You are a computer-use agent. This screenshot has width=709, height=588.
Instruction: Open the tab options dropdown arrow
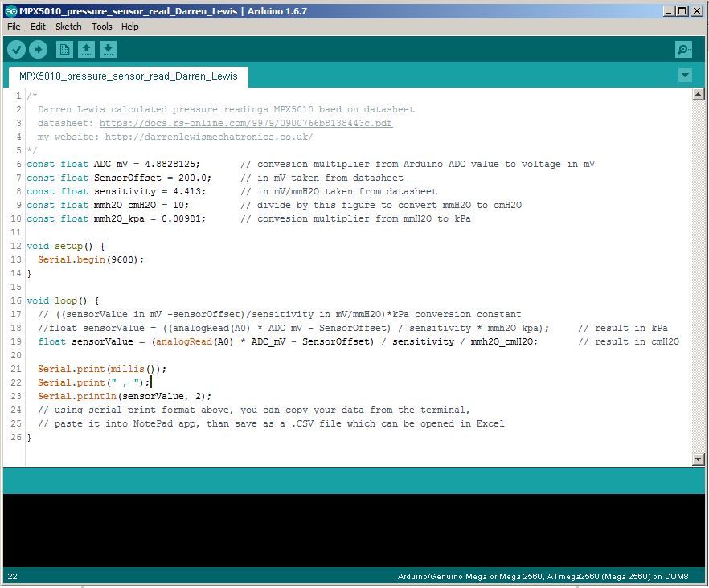(x=685, y=74)
